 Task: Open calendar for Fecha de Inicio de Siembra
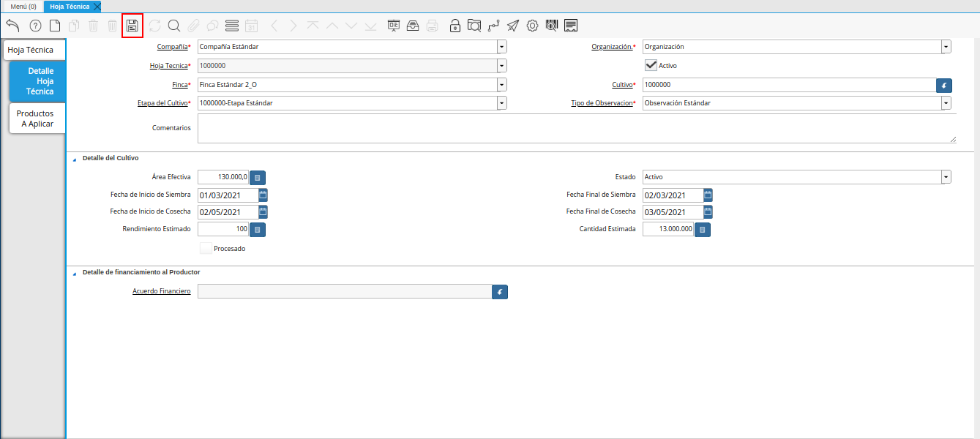point(263,195)
